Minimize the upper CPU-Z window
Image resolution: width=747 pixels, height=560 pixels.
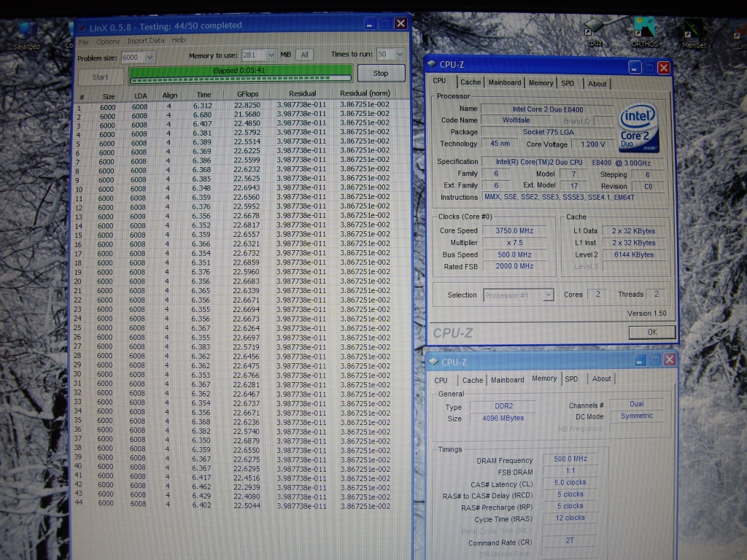click(634, 68)
